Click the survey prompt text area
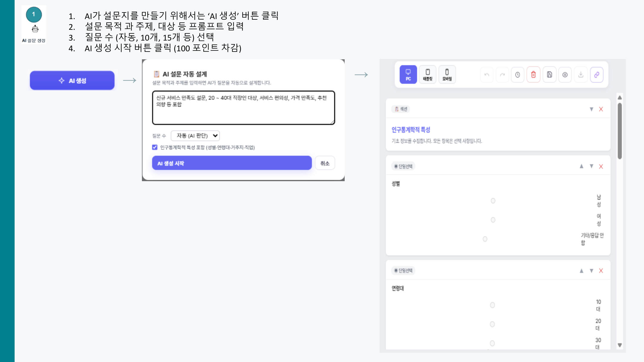Viewport: 644px width, 362px height. tap(244, 108)
